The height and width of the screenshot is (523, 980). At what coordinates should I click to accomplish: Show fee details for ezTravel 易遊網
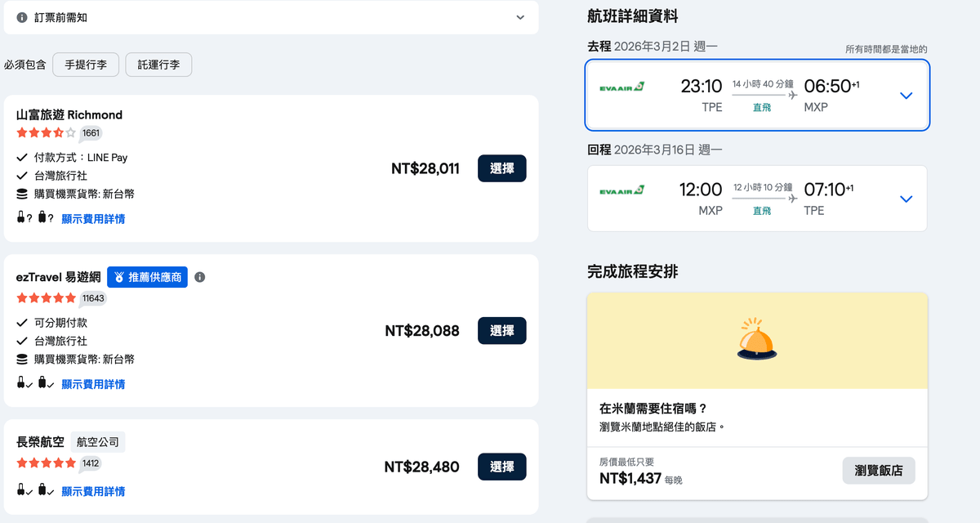pyautogui.click(x=93, y=384)
